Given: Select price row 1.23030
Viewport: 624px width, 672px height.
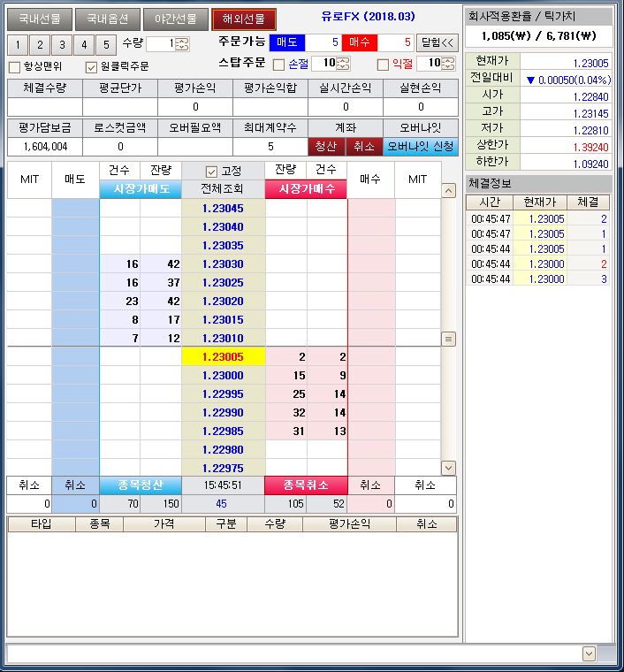Looking at the screenshot, I should click(223, 264).
